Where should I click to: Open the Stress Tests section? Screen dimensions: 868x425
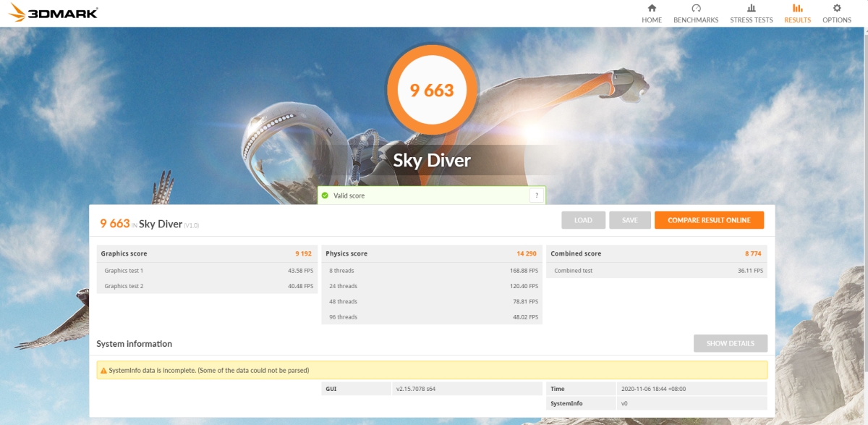(x=751, y=13)
